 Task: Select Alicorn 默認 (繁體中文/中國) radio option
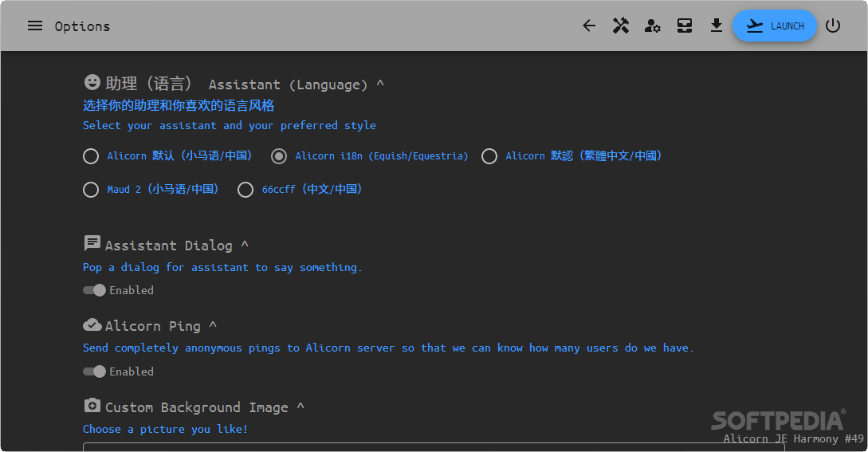pos(489,156)
